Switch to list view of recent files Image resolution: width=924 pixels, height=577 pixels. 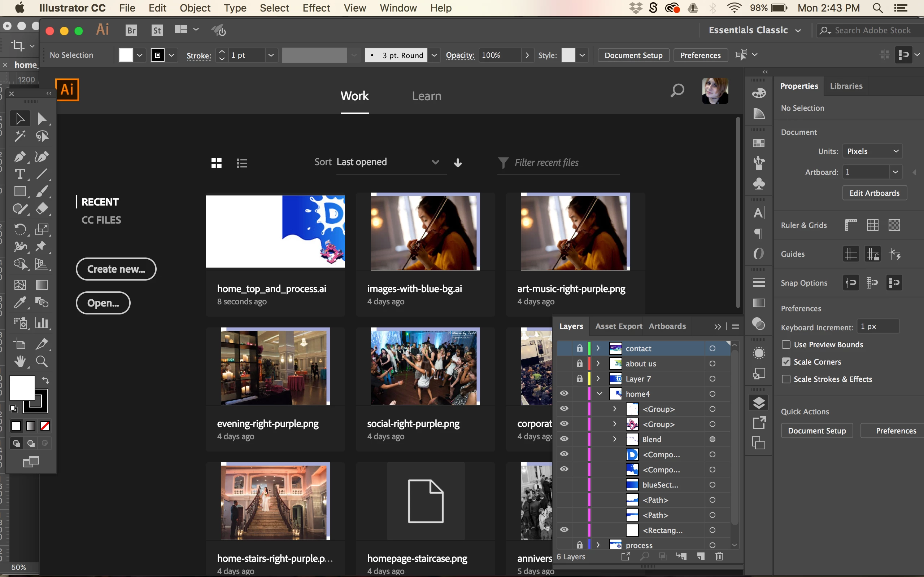(x=242, y=163)
